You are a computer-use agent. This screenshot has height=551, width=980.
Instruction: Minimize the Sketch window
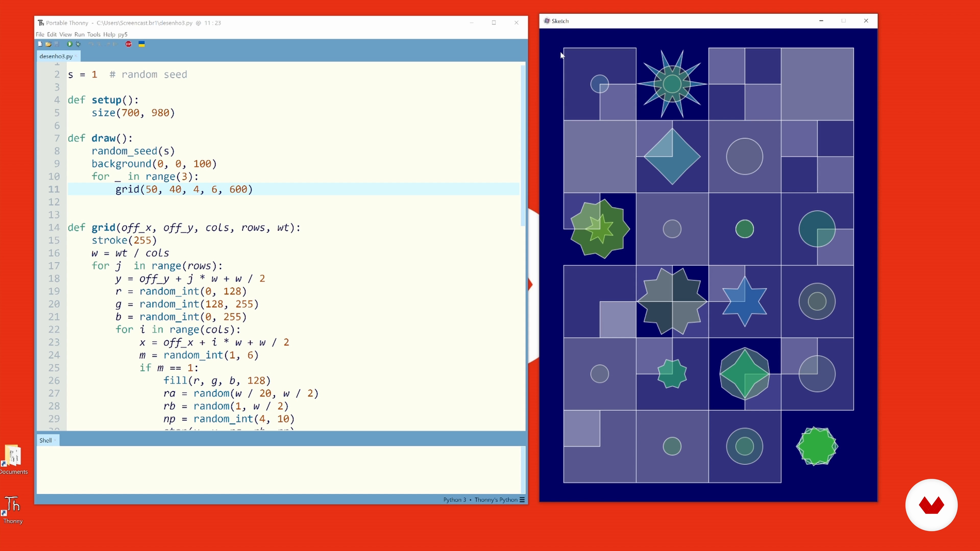(821, 21)
